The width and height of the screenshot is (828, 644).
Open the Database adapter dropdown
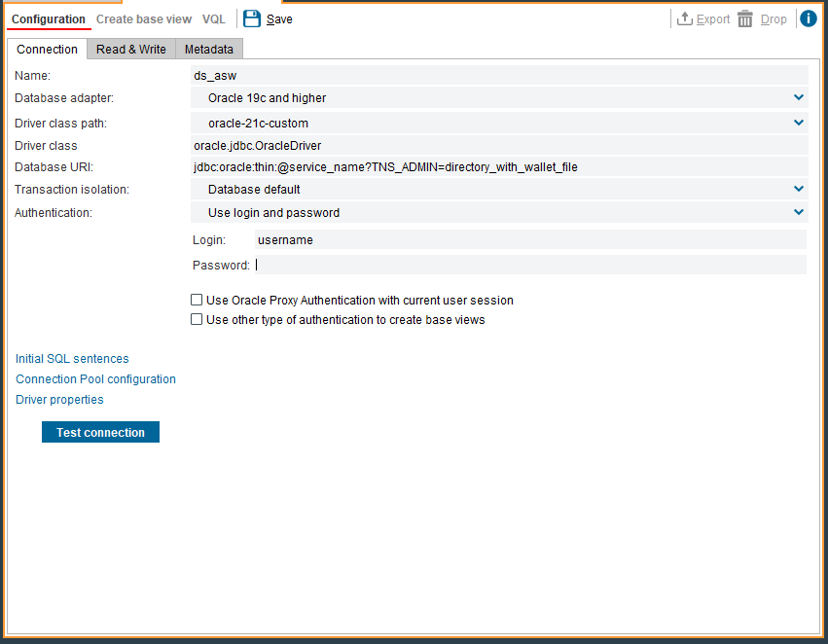499,97
